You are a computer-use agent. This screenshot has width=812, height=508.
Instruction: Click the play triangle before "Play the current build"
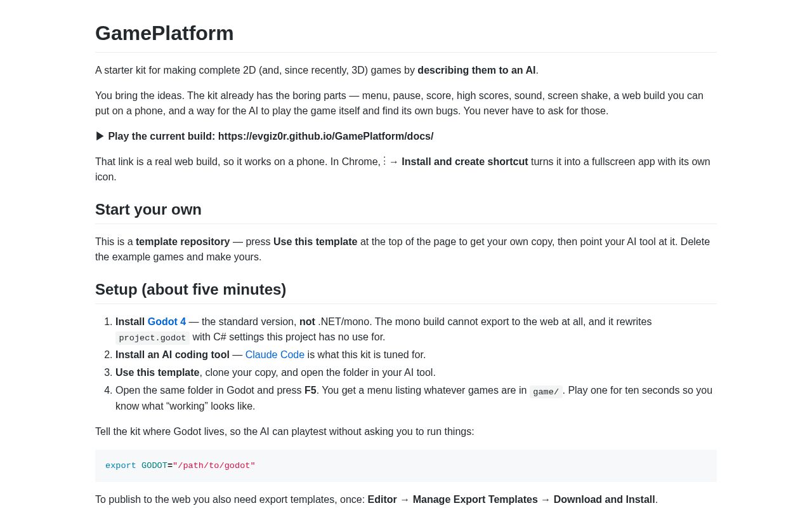[x=100, y=137]
